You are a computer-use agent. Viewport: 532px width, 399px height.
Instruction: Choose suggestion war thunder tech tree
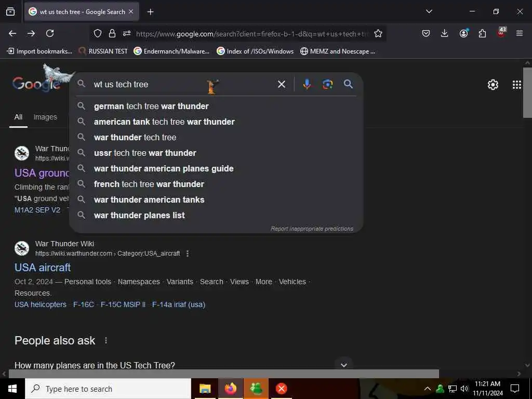coord(216,137)
